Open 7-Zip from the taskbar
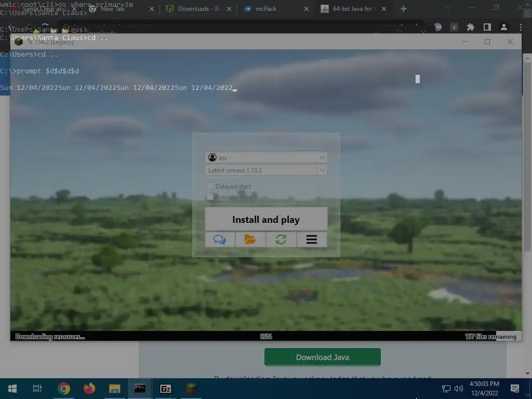The height and width of the screenshot is (399, 532). coord(166,389)
